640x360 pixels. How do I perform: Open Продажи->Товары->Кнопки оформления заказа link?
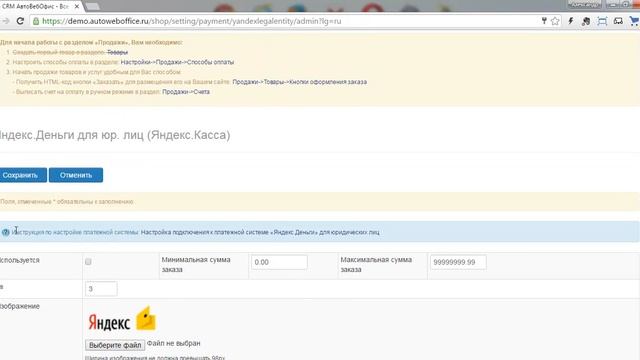pos(300,82)
